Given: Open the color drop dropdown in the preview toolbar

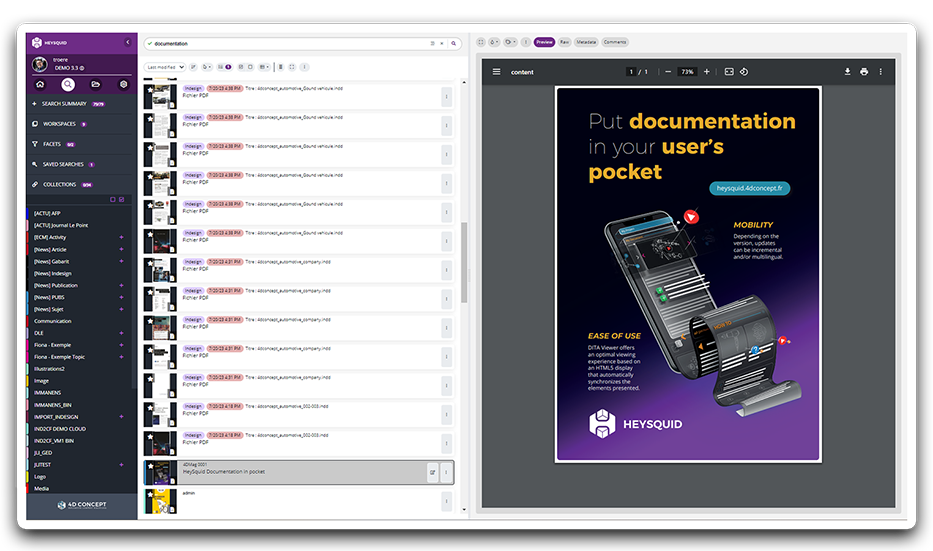Looking at the screenshot, I should pyautogui.click(x=494, y=42).
